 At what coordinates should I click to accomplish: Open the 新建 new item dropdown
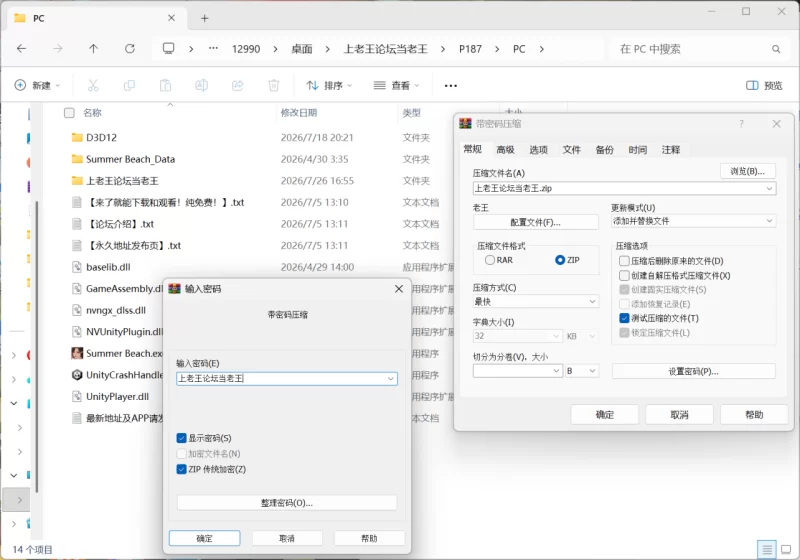point(37,85)
